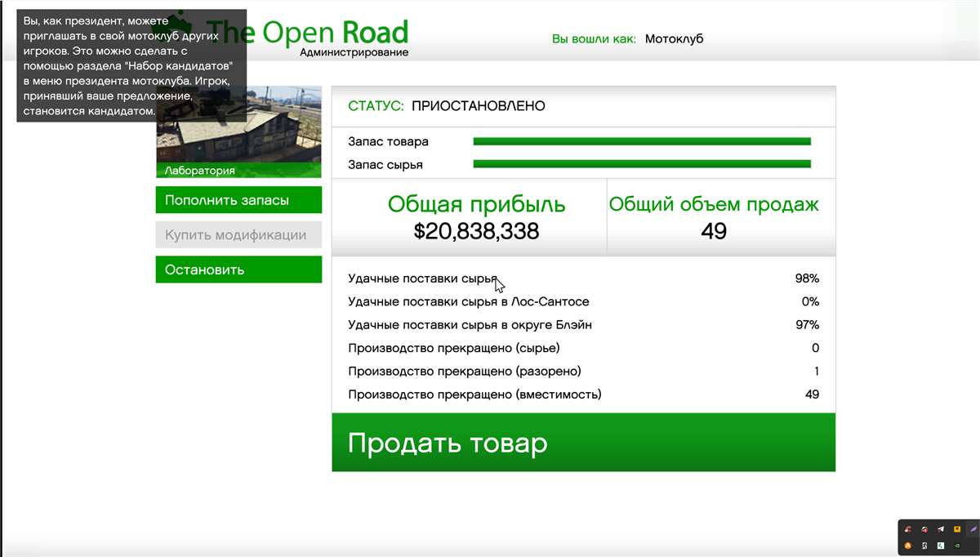The height and width of the screenshot is (557, 980).
Task: Click 'Администрирование' subtitle text
Action: point(354,52)
